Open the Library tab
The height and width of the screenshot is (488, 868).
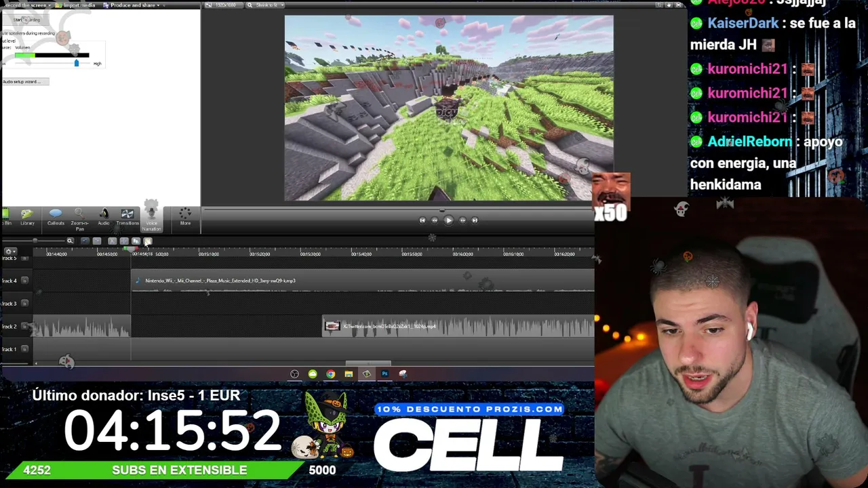click(27, 218)
